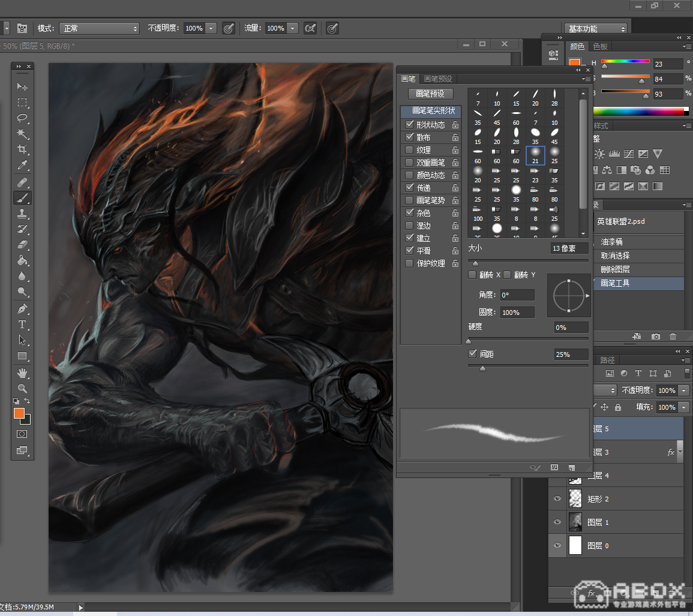Hide the 图层 1 layer
Viewport: 693px width, 616px height.
pyautogui.click(x=557, y=522)
